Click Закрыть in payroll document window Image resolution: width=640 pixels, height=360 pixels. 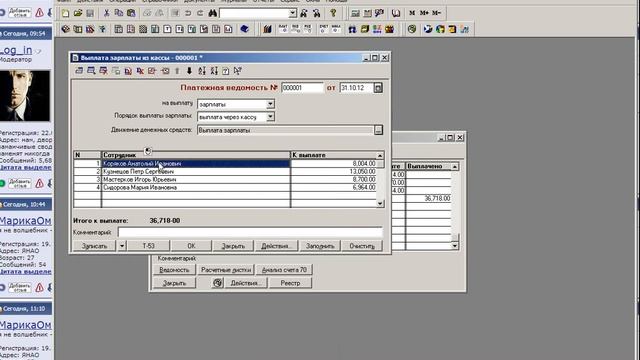click(233, 246)
